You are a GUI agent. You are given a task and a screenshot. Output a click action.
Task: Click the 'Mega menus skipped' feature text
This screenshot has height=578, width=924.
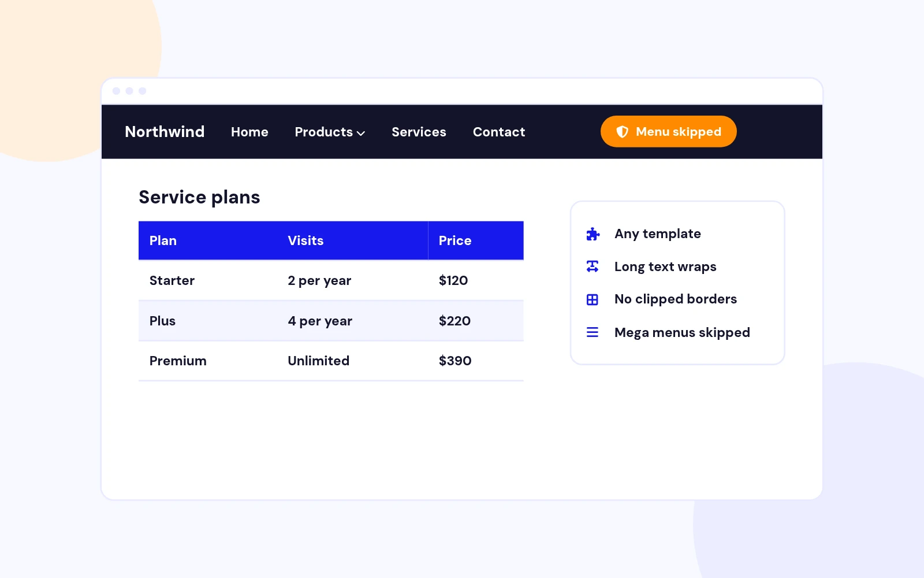tap(682, 332)
